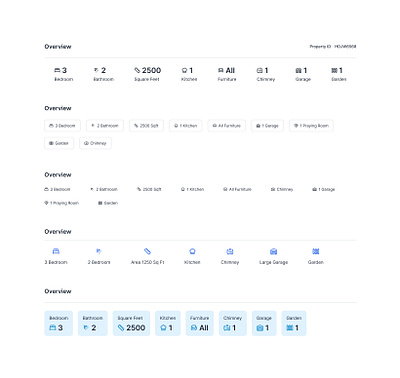Click the plain 'All Furniture' text item without border
This screenshot has width=400, height=378.
click(237, 189)
